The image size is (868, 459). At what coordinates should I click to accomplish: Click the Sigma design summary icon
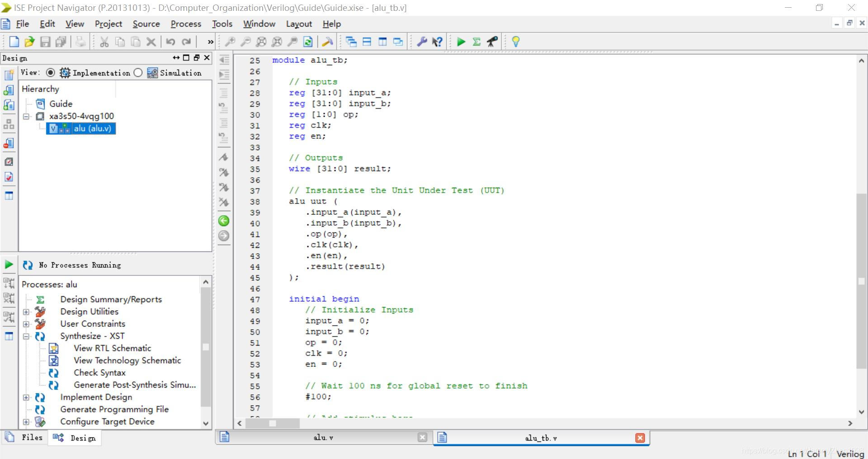click(476, 42)
